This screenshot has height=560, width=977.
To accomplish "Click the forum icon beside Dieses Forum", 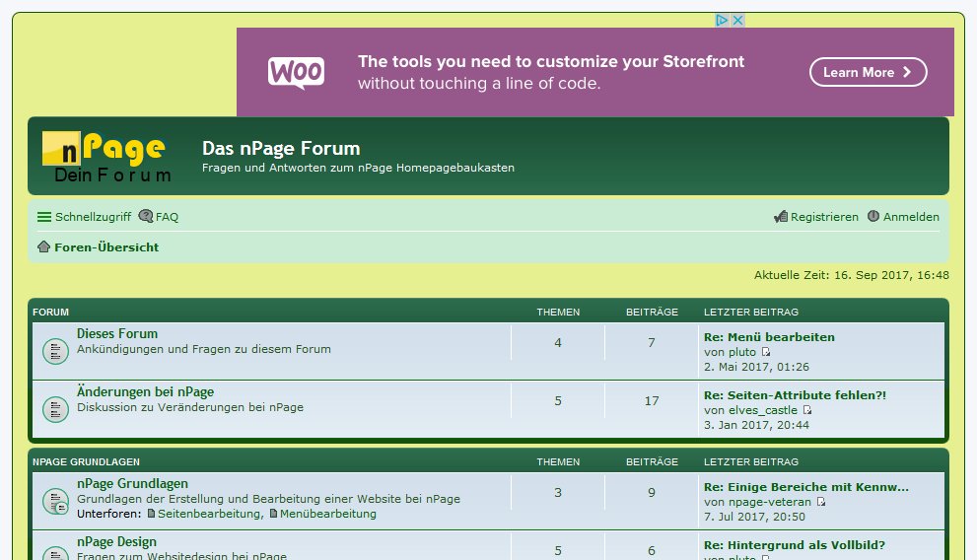I will coord(55,350).
